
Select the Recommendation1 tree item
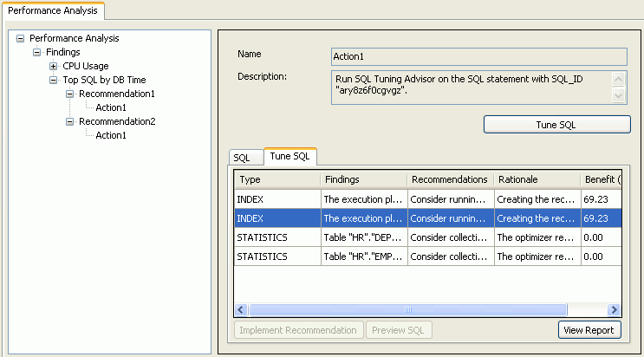pyautogui.click(x=117, y=94)
